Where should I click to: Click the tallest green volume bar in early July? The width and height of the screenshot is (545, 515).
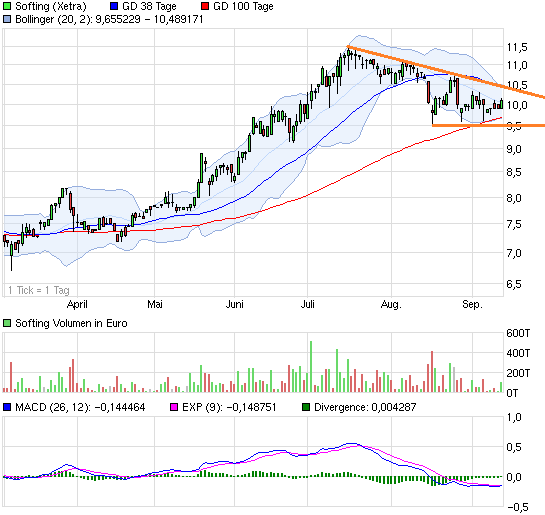coord(311,367)
